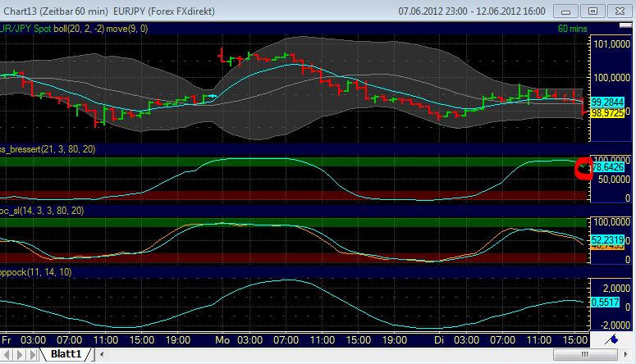Click the oc_sl(14, 3, 3, 80, 20) label

coord(42,211)
